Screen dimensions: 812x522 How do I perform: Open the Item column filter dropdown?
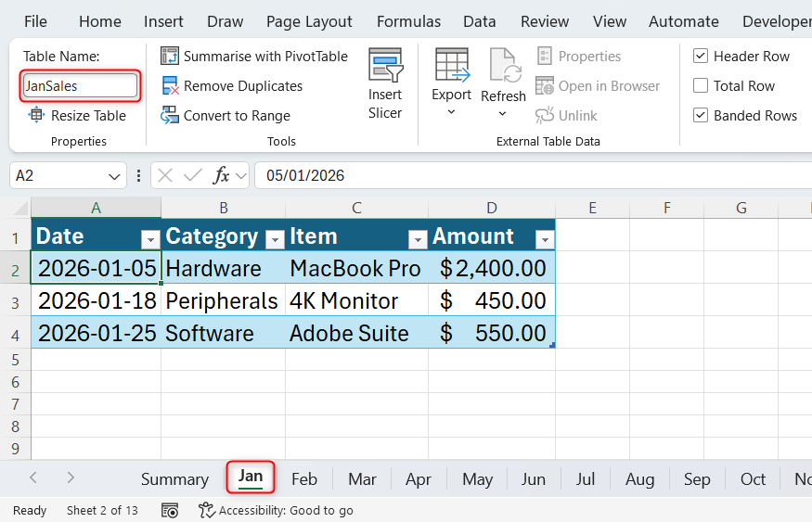tap(418, 239)
